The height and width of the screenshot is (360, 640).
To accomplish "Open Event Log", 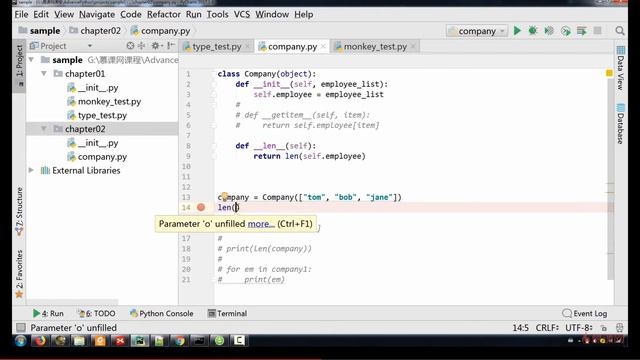I will click(584, 313).
